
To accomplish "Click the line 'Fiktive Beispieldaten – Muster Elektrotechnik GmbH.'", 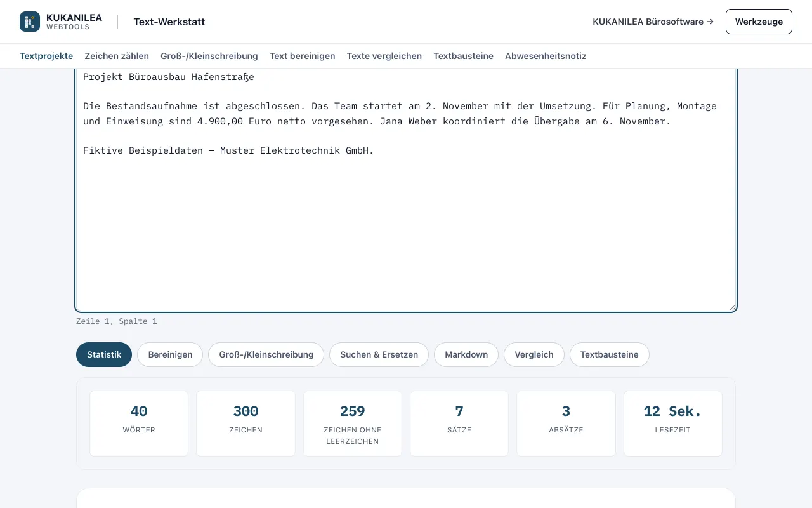I will coord(228,150).
